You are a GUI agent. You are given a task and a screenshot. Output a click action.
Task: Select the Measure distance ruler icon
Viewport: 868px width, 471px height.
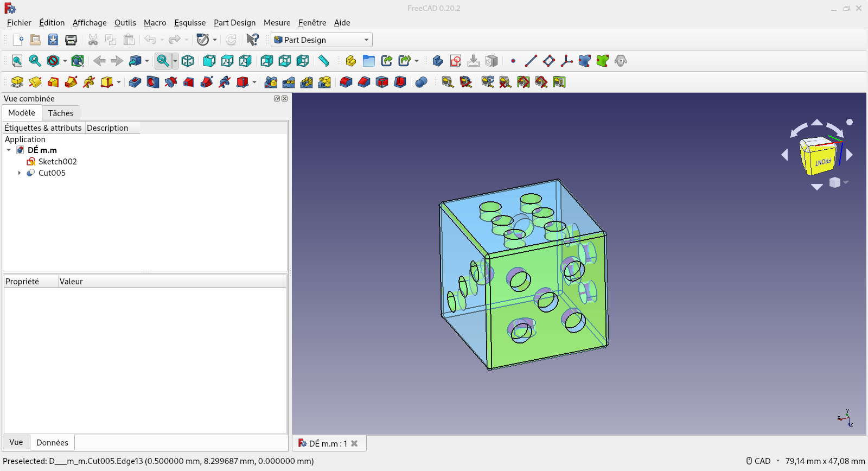point(324,61)
